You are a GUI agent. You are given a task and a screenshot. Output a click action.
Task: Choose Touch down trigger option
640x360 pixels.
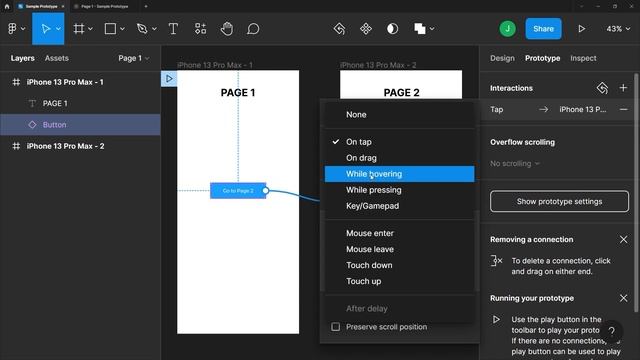399,265
